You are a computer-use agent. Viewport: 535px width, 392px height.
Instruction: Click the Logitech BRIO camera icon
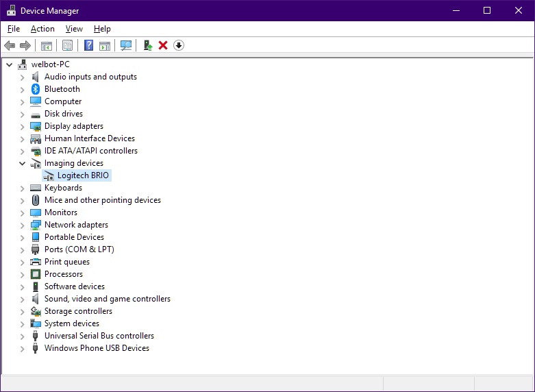(x=49, y=175)
